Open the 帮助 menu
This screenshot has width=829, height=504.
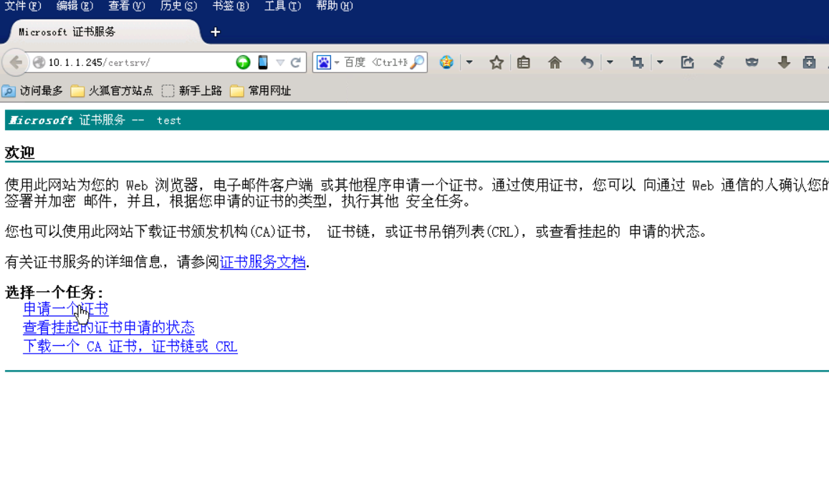tap(335, 6)
